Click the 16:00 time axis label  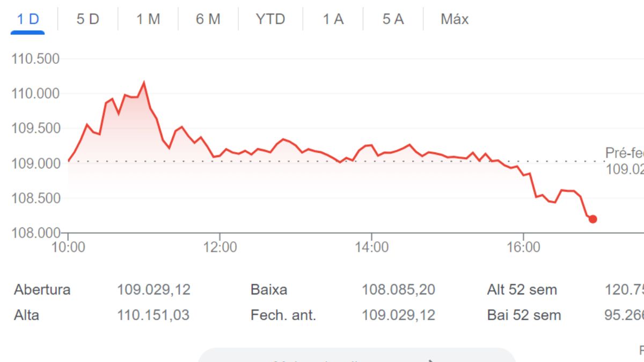[523, 247]
